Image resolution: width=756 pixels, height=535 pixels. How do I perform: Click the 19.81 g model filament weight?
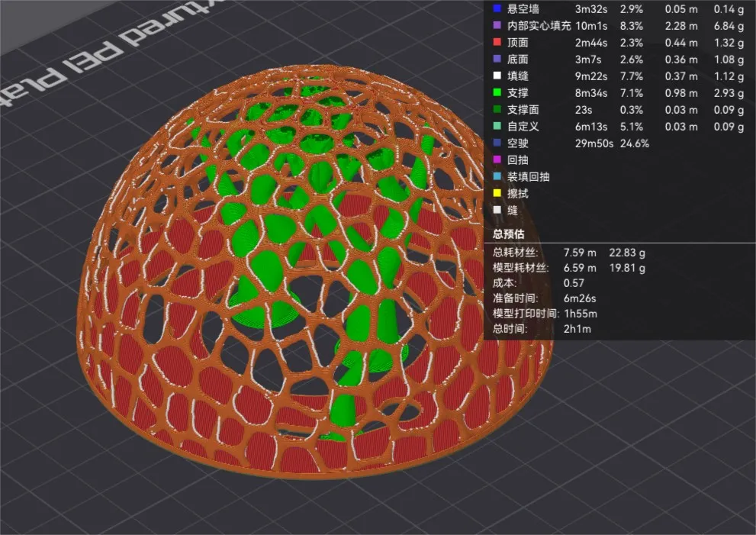[x=627, y=268]
